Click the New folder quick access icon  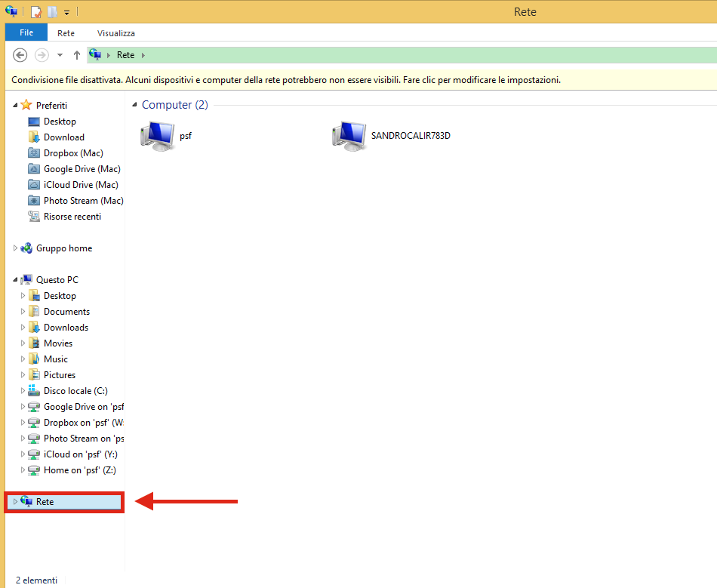pos(53,12)
